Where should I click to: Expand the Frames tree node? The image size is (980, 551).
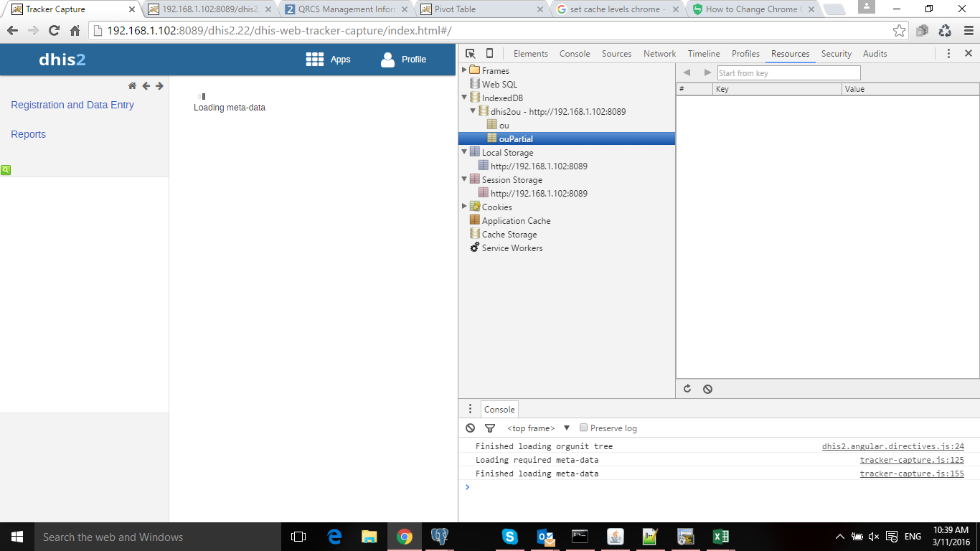coord(464,70)
